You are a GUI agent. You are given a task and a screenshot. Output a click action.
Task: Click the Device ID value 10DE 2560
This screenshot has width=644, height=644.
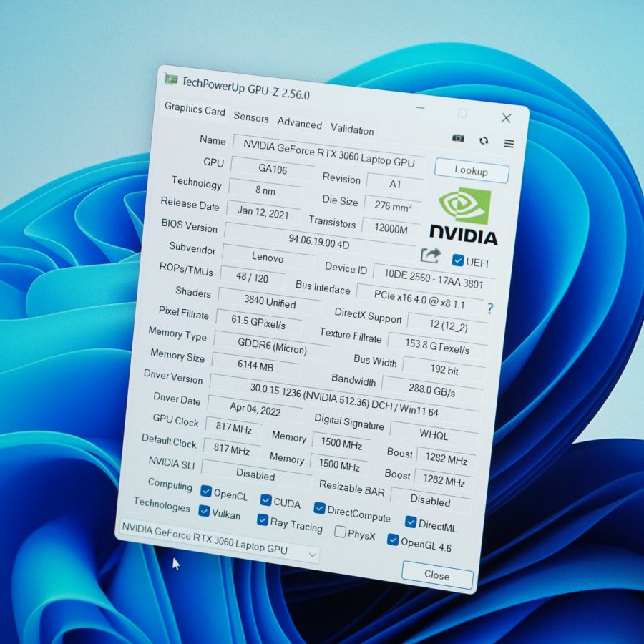[x=434, y=279]
